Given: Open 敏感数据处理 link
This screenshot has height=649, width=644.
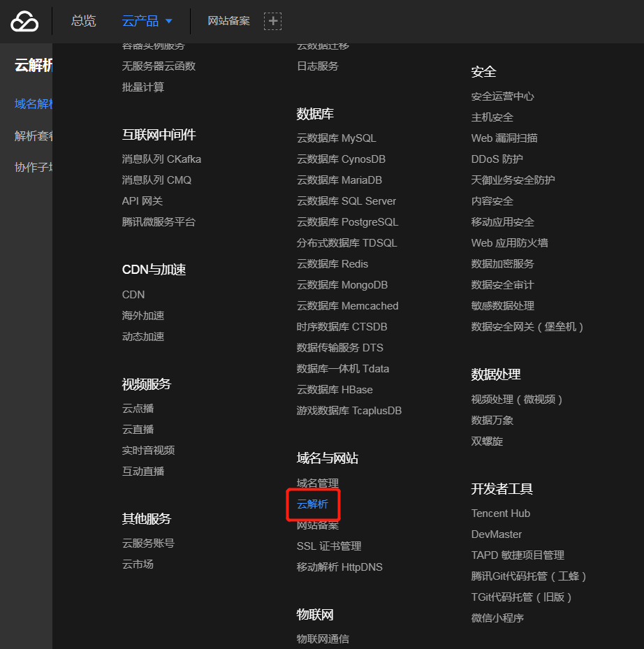Looking at the screenshot, I should [502, 306].
